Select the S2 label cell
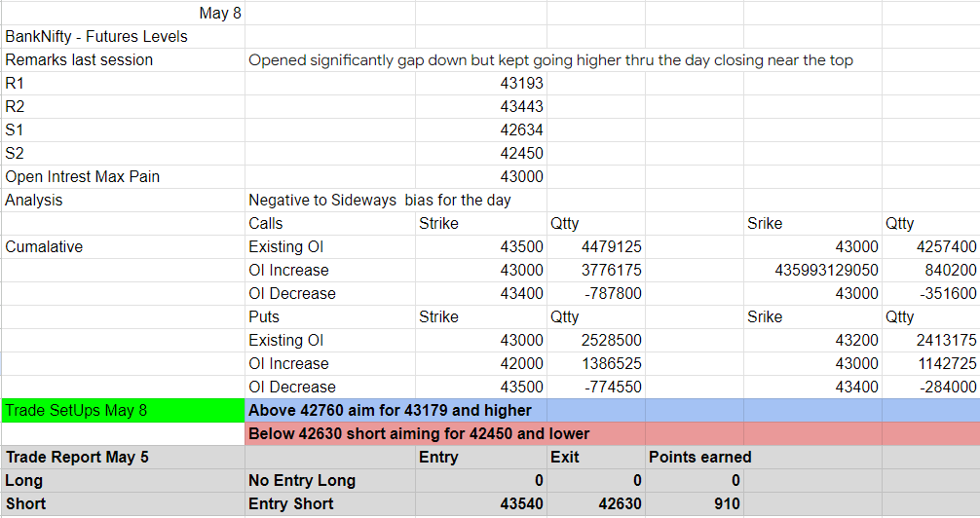 point(123,154)
